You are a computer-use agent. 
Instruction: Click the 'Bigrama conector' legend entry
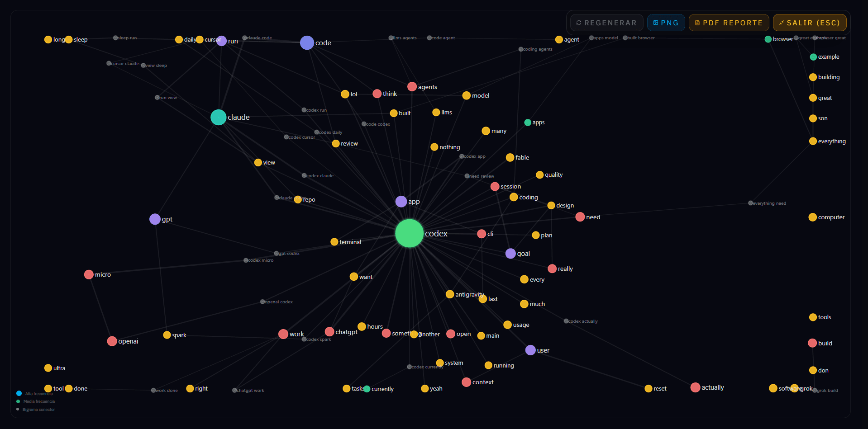[x=35, y=410]
